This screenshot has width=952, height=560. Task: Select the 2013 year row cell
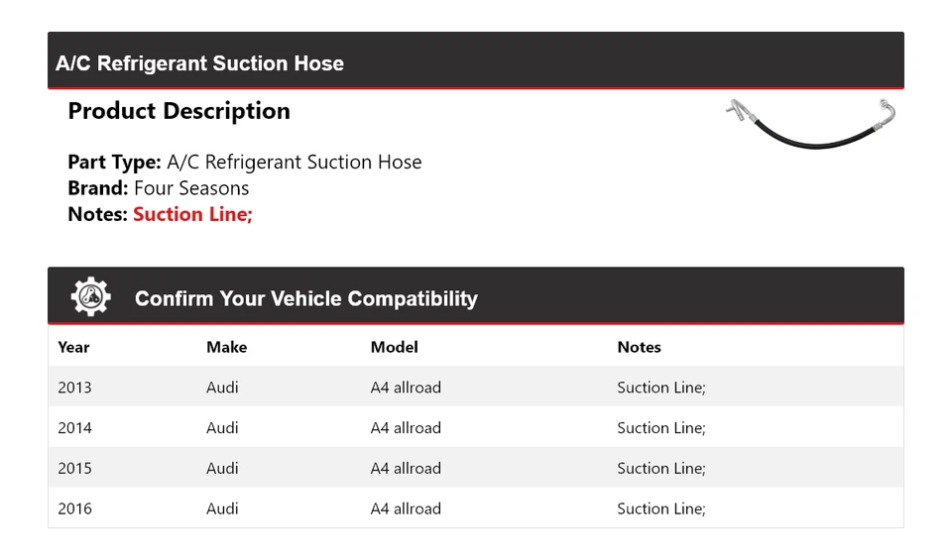[74, 388]
